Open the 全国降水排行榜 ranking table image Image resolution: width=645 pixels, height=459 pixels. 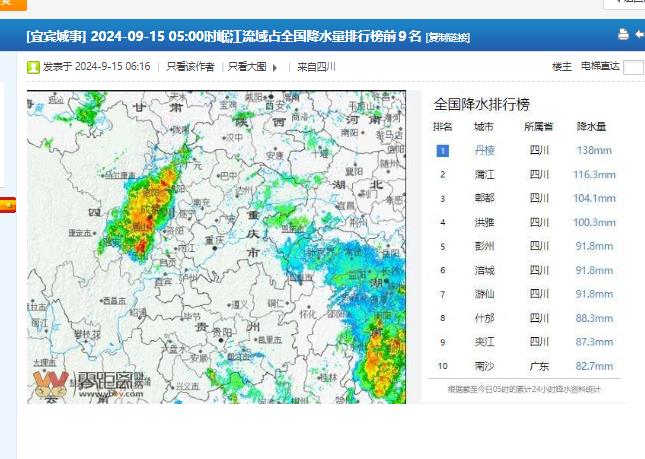coord(525,247)
